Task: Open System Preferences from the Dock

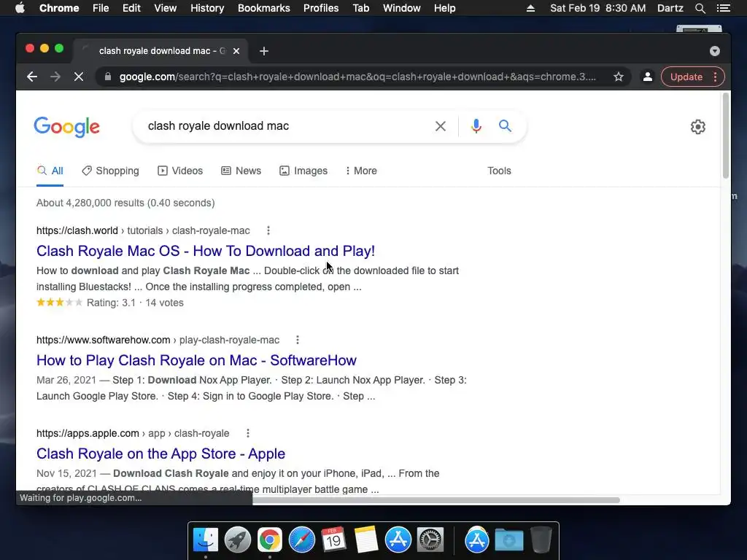Action: [430, 540]
